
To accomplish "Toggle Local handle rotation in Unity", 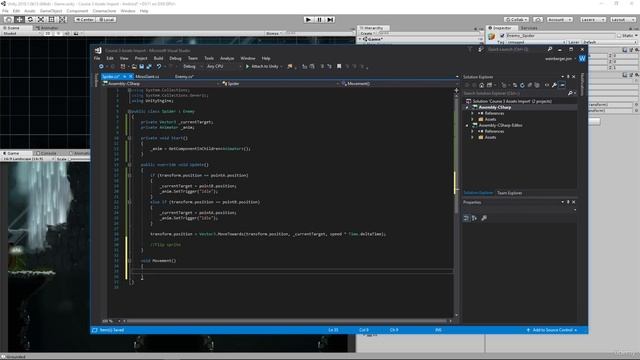I will 106,20.
